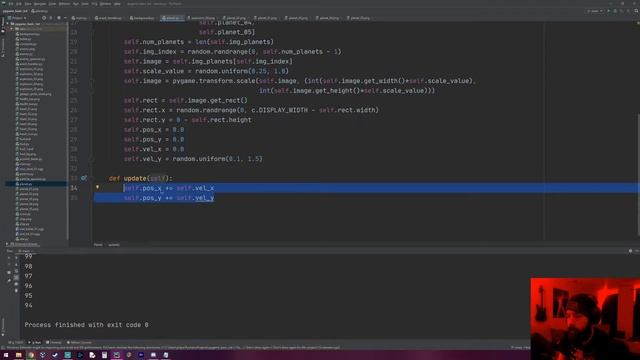Screen dimensions: 640x360
Task: Click the green Run button in toolbar
Action: 609,11
